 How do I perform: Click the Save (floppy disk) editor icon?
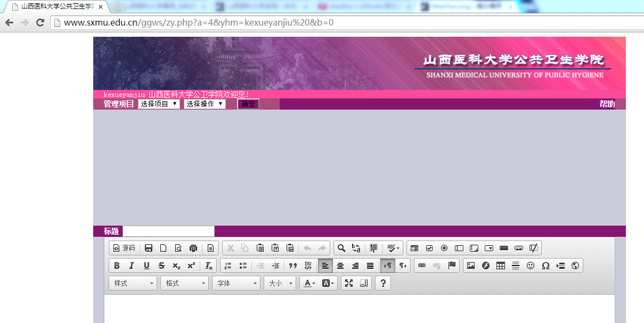(x=149, y=248)
